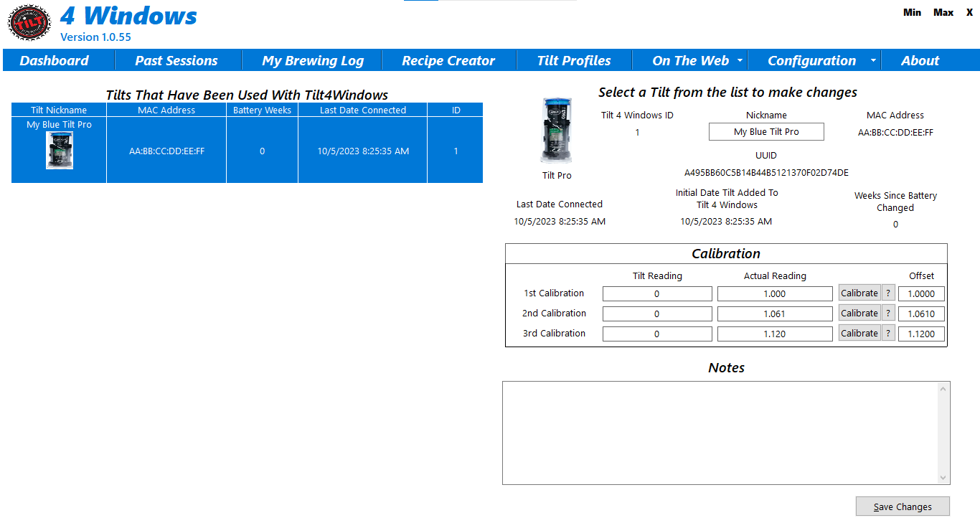Image resolution: width=980 pixels, height=523 pixels.
Task: Click the Tilt Pro device image
Action: click(556, 130)
